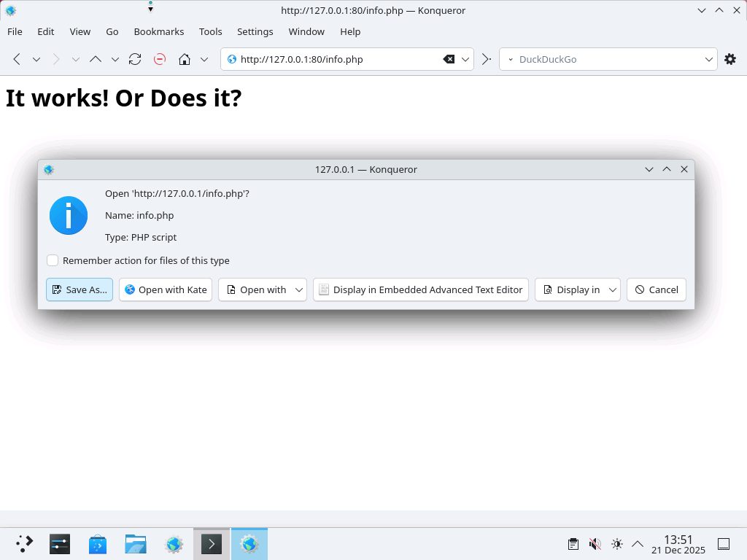Expand the URL history dropdown arrow
747x560 pixels.
pyautogui.click(x=465, y=59)
